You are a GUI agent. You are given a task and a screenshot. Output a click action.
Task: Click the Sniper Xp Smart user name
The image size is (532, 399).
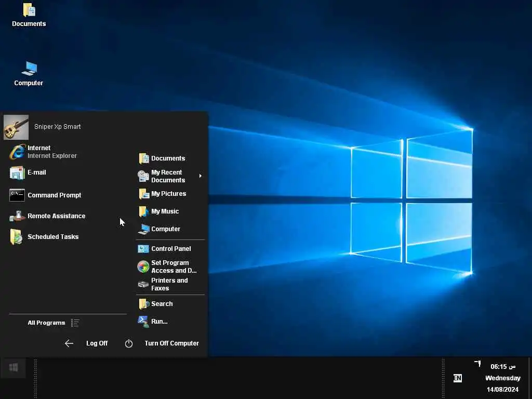coord(57,127)
